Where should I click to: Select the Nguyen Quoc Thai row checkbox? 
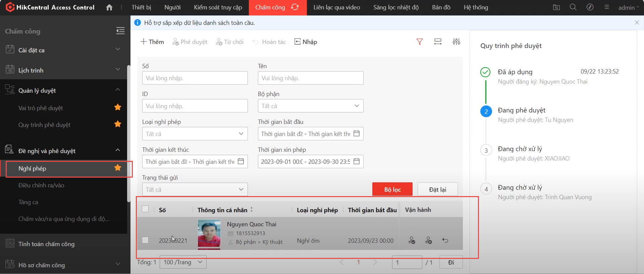145,240
